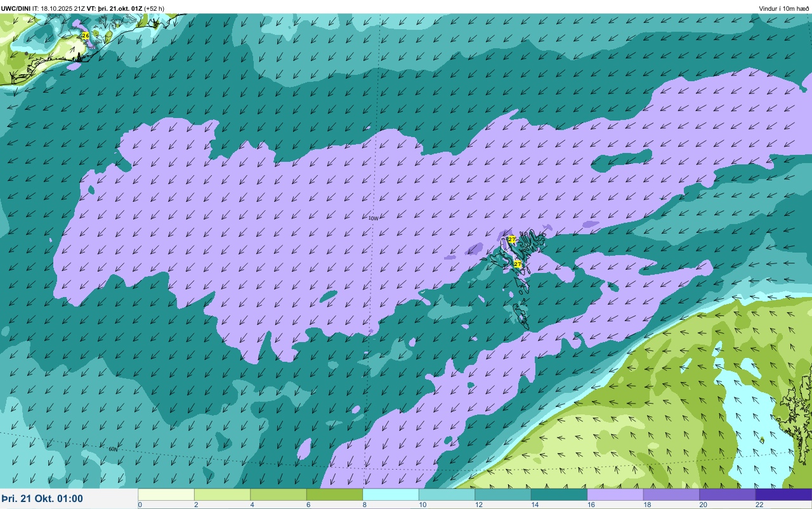Click the legend scale value '0'
This screenshot has width=812, height=509.
(x=140, y=505)
